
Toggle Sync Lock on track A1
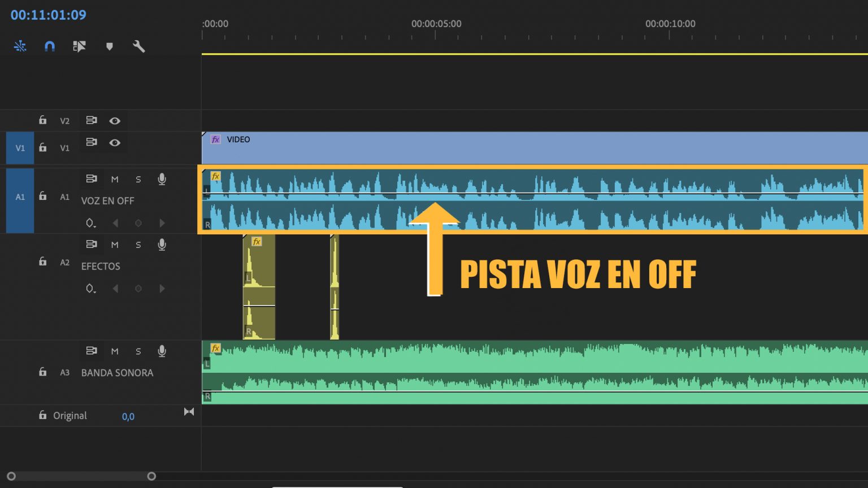(x=91, y=179)
